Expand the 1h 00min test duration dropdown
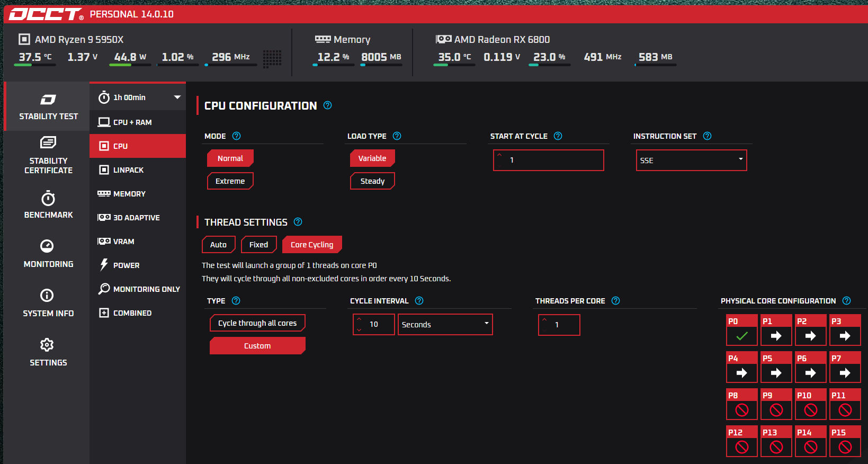The image size is (868, 464). [x=138, y=97]
